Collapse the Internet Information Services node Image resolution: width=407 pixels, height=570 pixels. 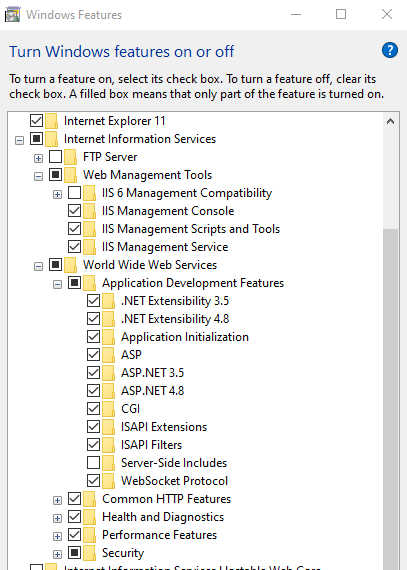click(x=19, y=140)
